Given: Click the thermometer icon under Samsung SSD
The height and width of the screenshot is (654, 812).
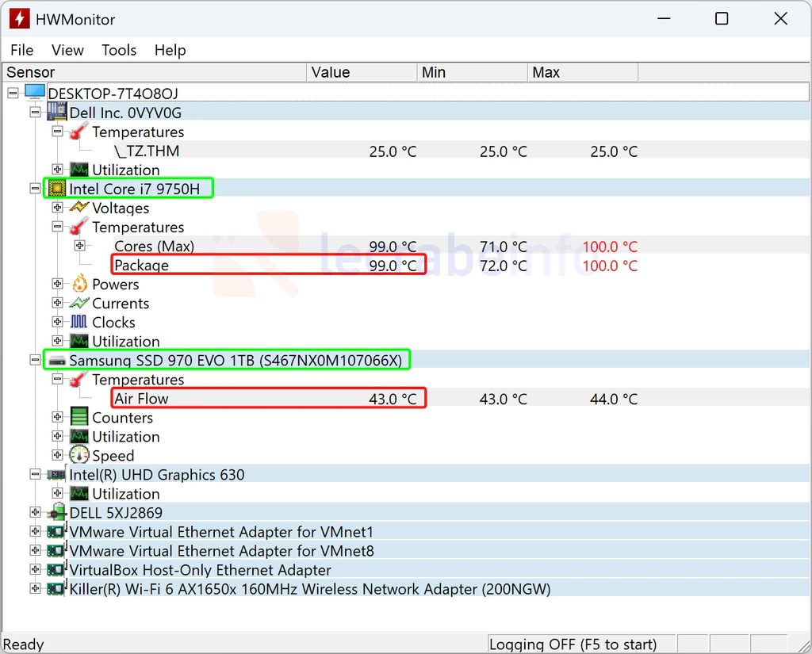Looking at the screenshot, I should coord(79,379).
